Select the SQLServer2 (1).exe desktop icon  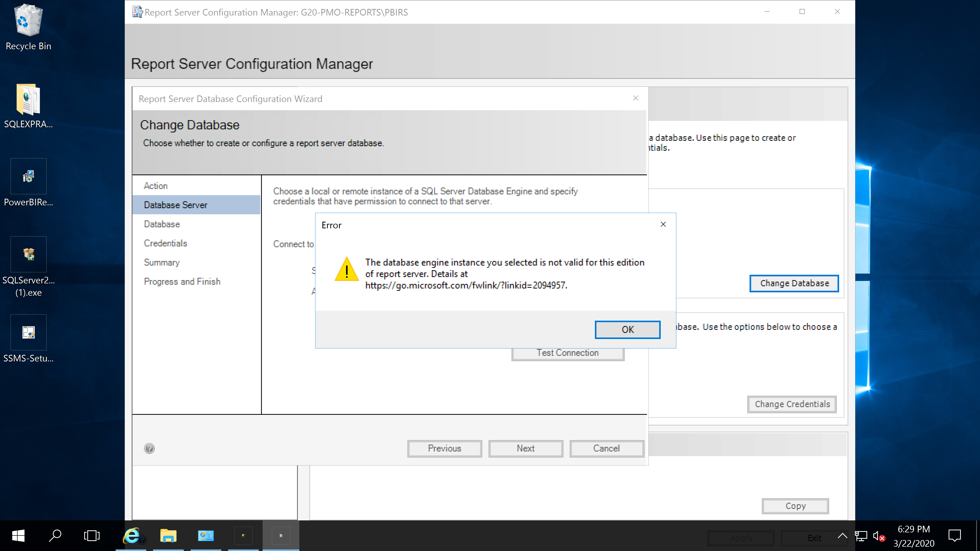(x=29, y=267)
